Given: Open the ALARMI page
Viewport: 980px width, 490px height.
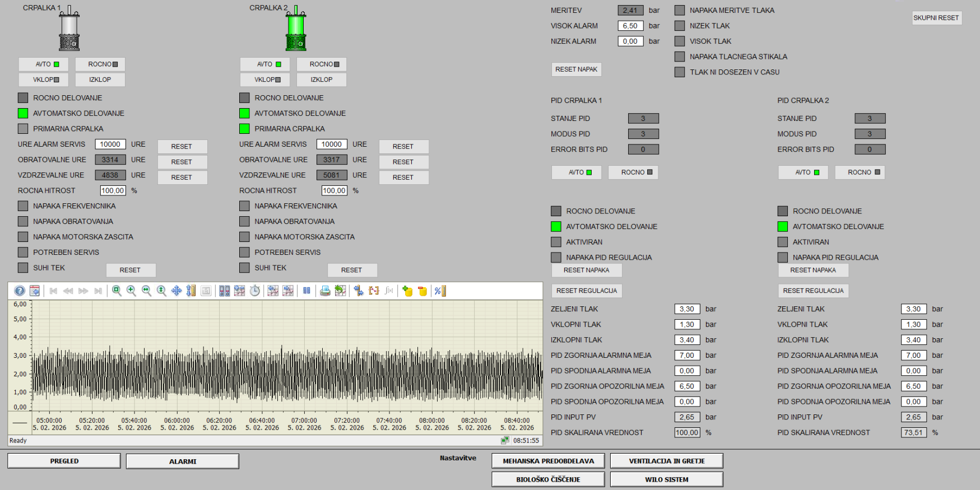Looking at the screenshot, I should pyautogui.click(x=183, y=461).
